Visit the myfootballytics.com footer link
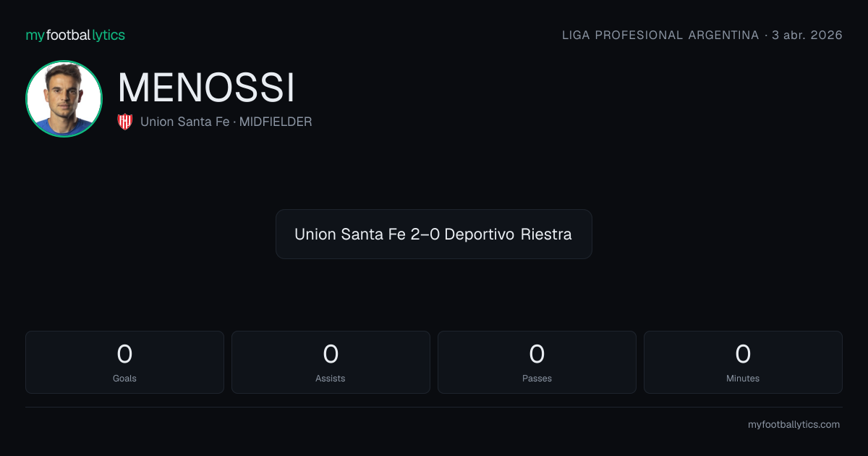This screenshot has width=868, height=456. click(x=793, y=425)
